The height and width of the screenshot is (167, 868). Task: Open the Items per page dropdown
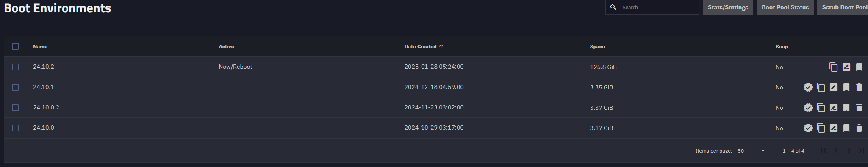[x=751, y=151]
